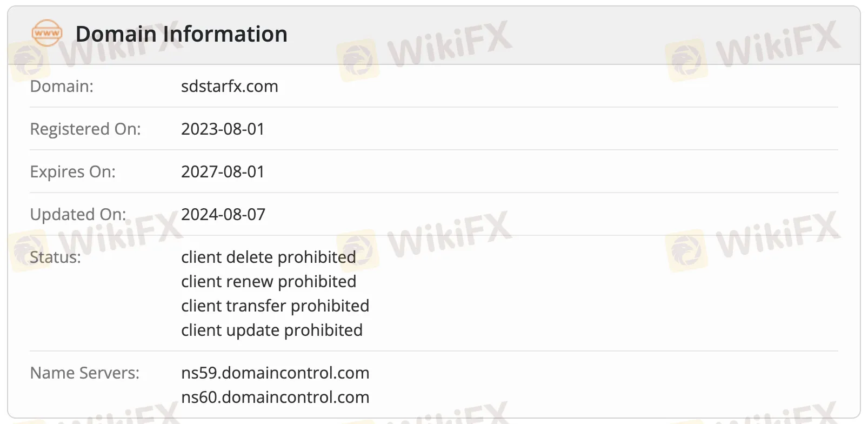This screenshot has height=424, width=868.
Task: Click the Status: label
Action: [55, 257]
